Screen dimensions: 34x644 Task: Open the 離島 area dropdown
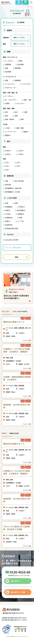tap(20, 44)
